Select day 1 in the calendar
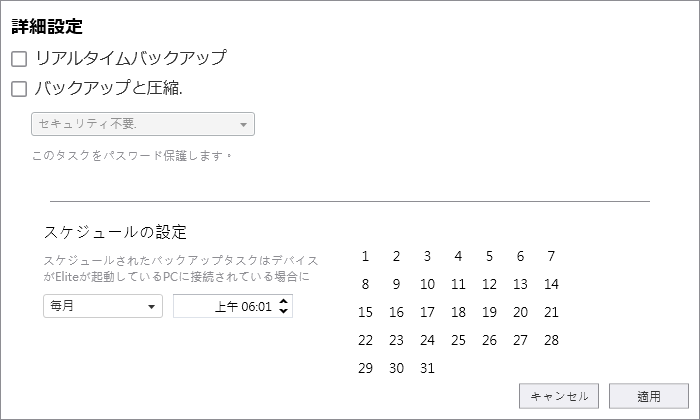Image resolution: width=700 pixels, height=420 pixels. point(365,256)
